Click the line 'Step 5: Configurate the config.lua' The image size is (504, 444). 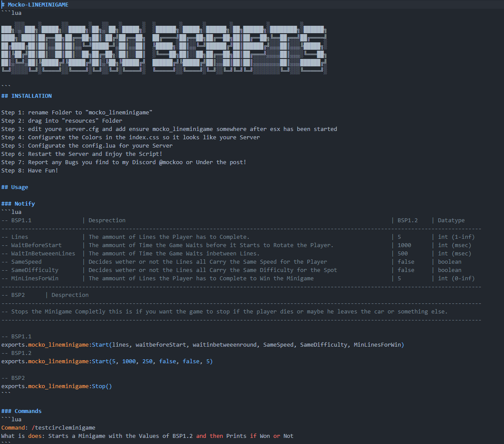[x=87, y=146]
